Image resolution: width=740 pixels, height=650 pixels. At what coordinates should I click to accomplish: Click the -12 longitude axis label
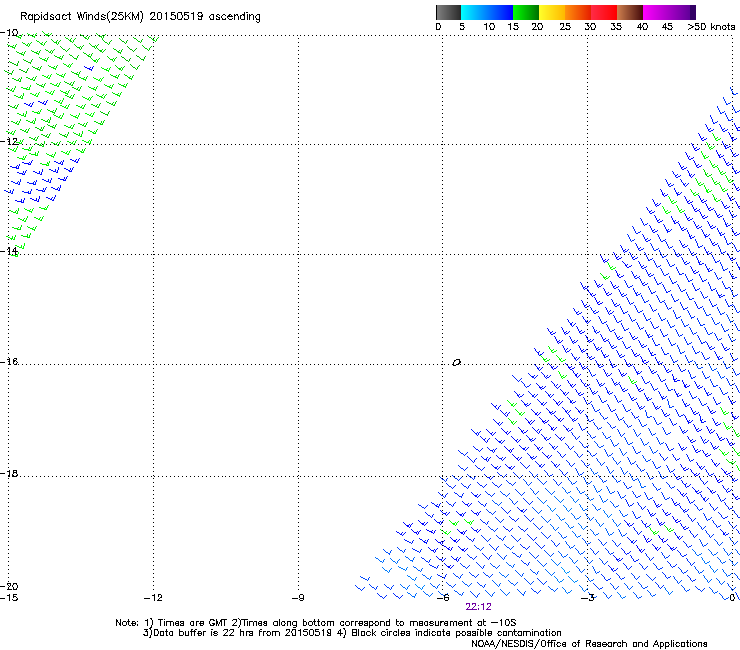(153, 598)
